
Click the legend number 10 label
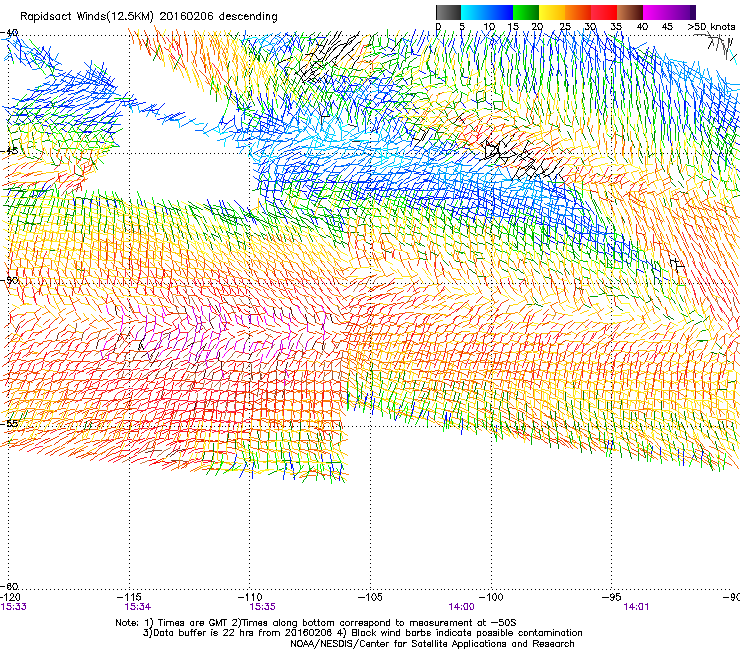coord(489,27)
